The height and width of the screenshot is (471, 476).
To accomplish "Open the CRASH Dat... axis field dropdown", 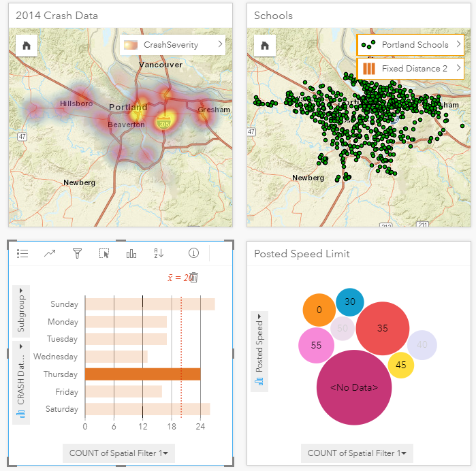I will click(21, 383).
